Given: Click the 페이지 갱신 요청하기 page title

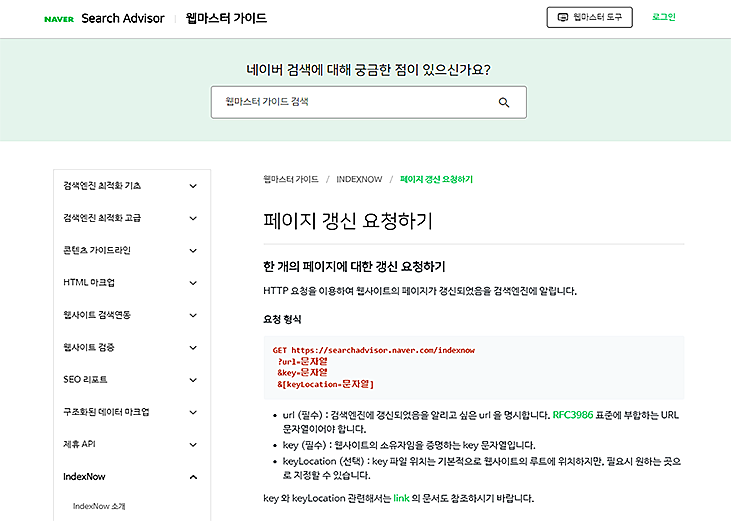Looking at the screenshot, I should [348, 220].
